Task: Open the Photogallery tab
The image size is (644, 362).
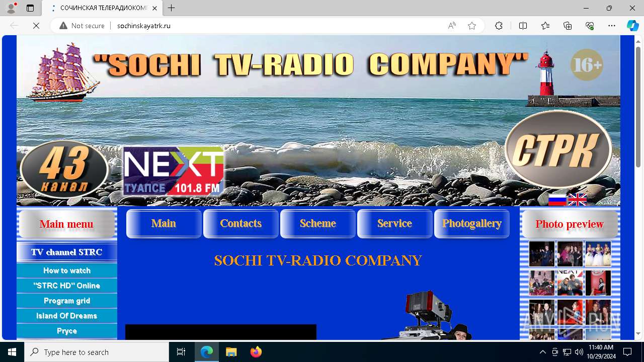Action: pos(471,224)
